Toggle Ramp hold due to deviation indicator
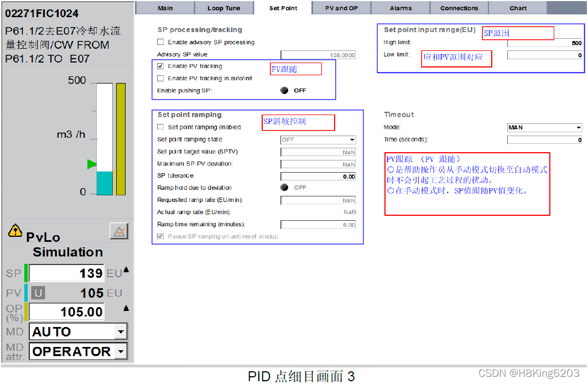Image resolution: width=588 pixels, height=384 pixels. [x=285, y=188]
